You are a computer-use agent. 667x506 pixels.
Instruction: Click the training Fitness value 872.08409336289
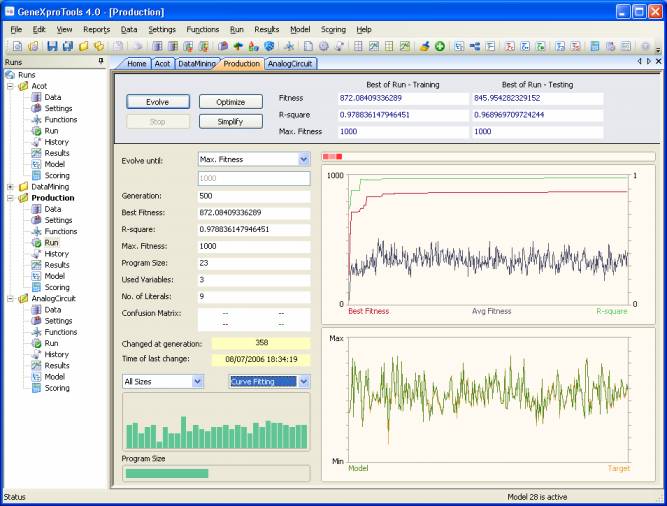pyautogui.click(x=403, y=98)
